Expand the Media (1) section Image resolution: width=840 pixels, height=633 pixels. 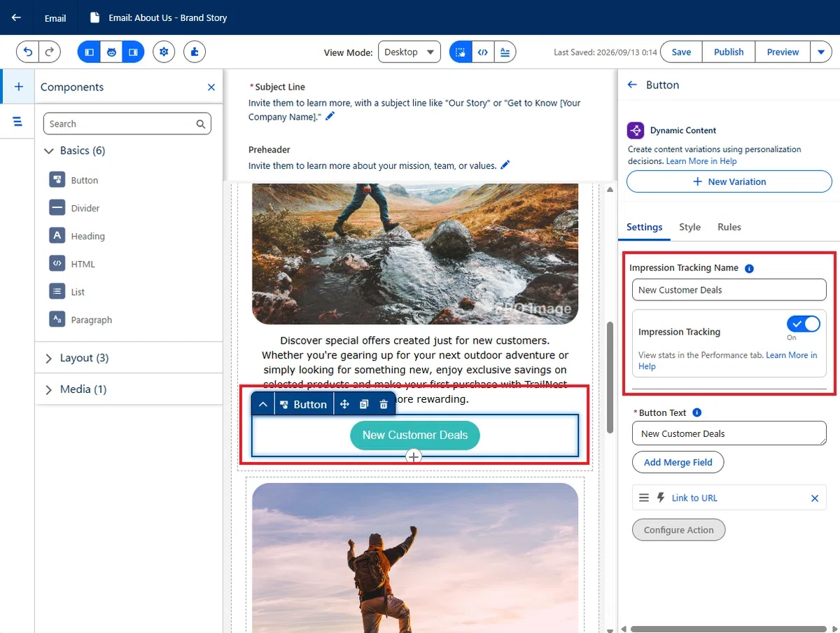[x=49, y=390]
